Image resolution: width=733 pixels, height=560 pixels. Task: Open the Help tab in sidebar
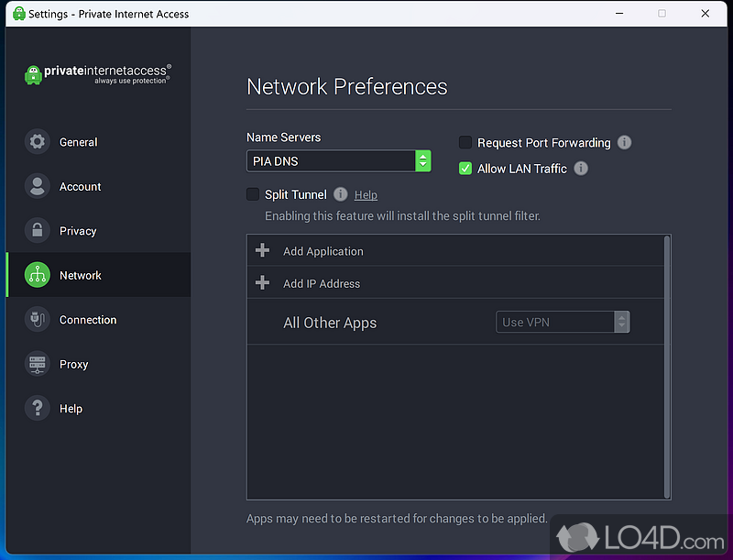(98, 408)
